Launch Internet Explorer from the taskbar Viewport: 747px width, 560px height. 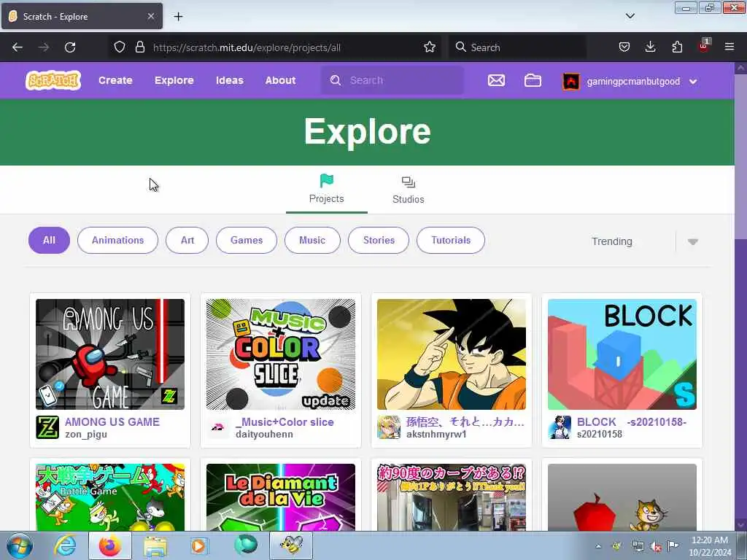pyautogui.click(x=65, y=545)
